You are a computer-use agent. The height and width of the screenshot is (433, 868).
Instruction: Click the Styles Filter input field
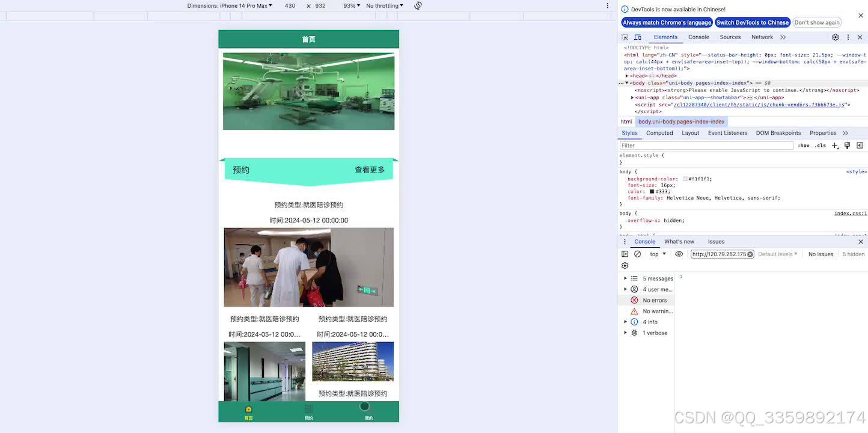pyautogui.click(x=706, y=146)
